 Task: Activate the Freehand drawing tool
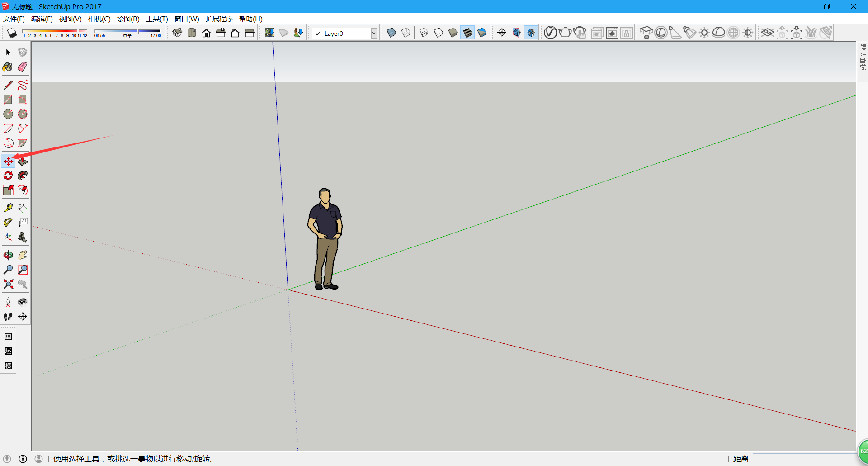[x=23, y=85]
